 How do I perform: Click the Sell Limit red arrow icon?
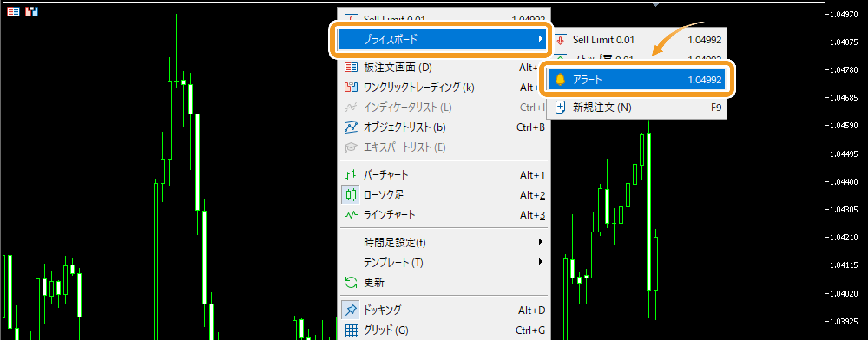[x=560, y=40]
